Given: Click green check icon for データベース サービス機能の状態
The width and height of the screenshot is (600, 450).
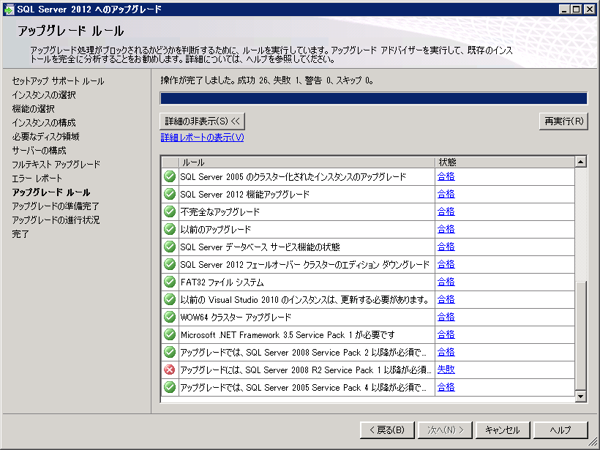Looking at the screenshot, I should (170, 247).
